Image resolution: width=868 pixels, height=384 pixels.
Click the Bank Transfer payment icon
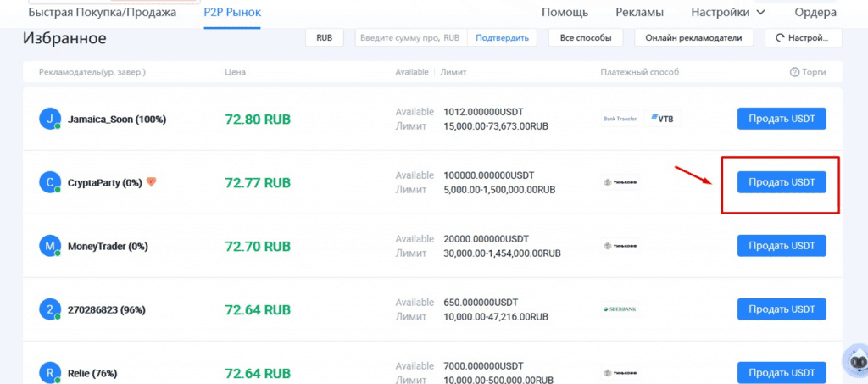point(620,119)
